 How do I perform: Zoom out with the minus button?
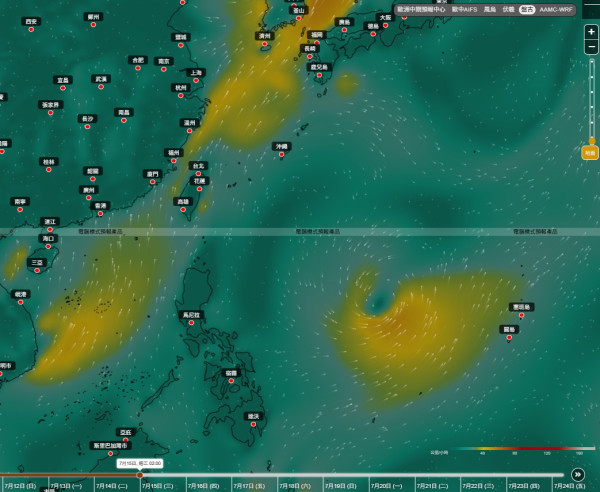(591, 47)
